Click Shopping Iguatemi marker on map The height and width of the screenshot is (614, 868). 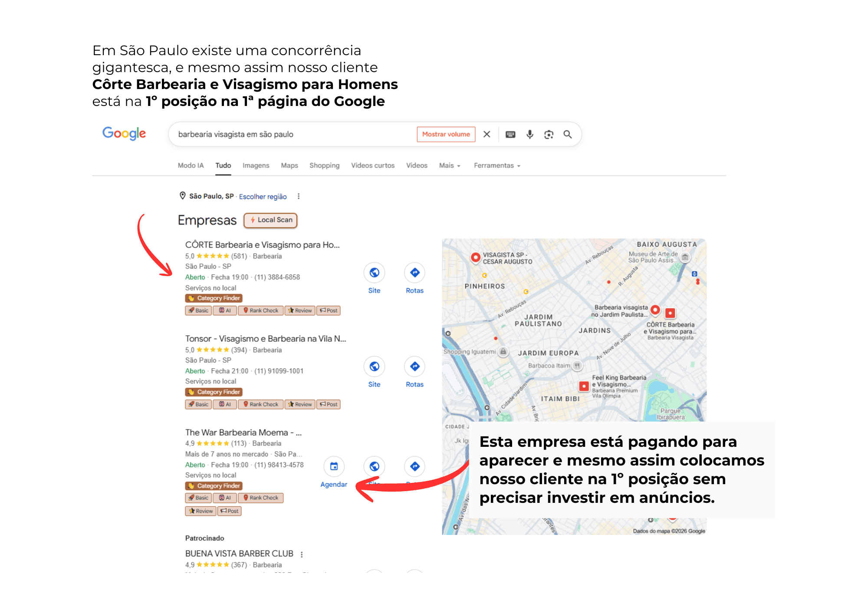click(x=503, y=351)
